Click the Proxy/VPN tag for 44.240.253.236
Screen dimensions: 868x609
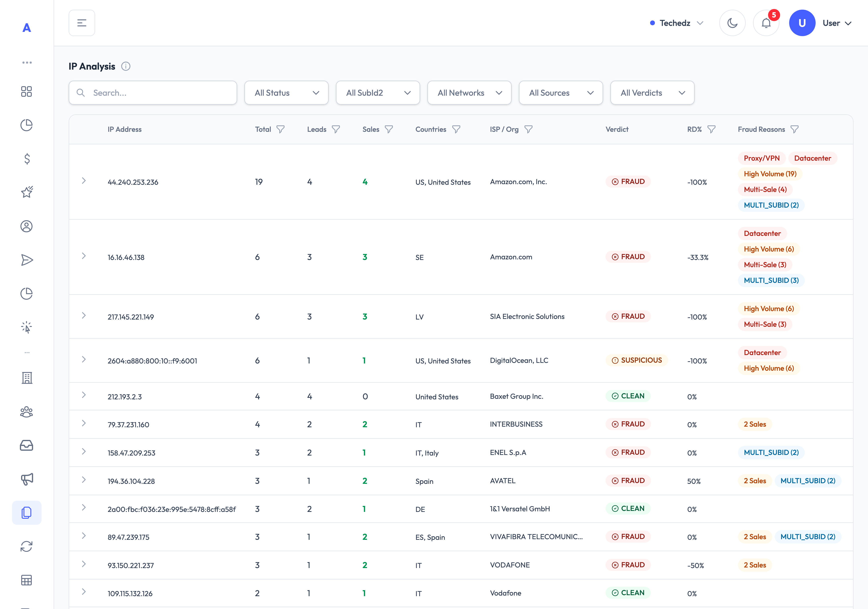click(761, 158)
